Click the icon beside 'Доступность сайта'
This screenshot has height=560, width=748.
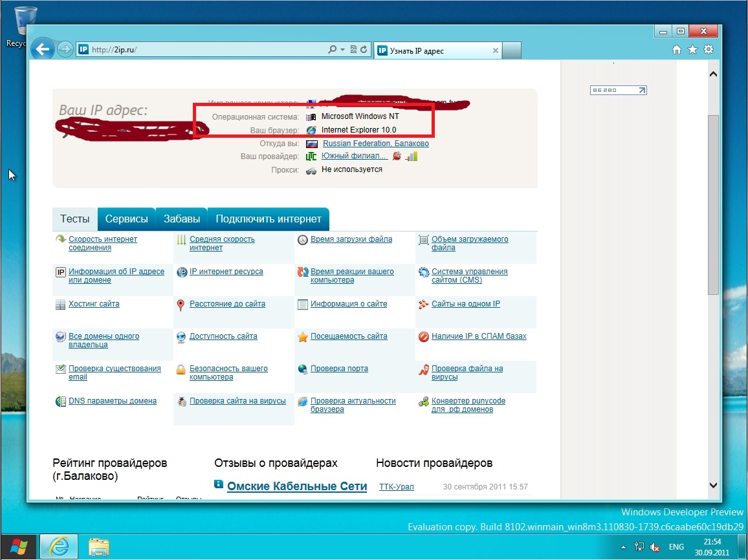point(181,338)
